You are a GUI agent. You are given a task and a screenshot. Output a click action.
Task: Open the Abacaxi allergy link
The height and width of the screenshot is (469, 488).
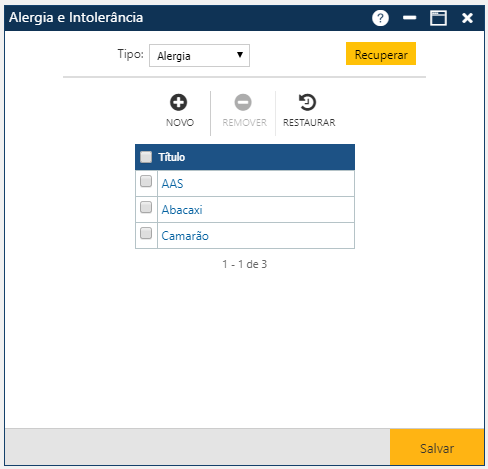tap(182, 210)
